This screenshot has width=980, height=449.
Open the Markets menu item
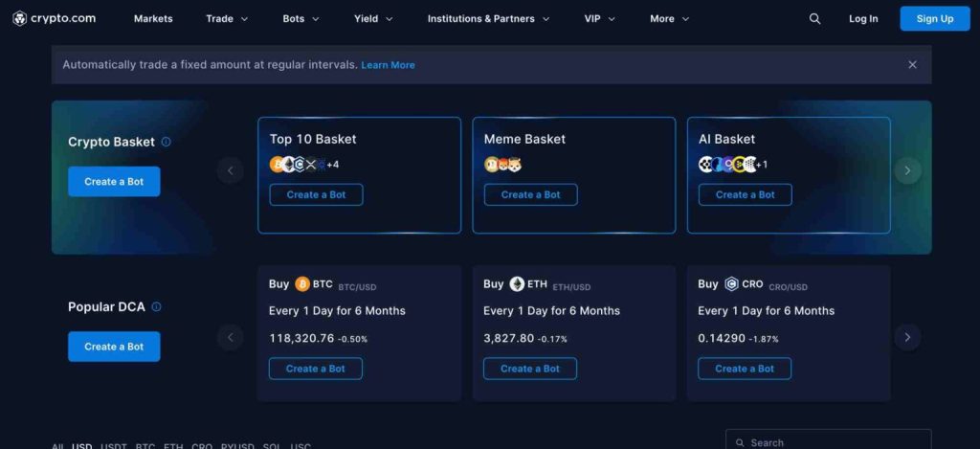pyautogui.click(x=153, y=18)
